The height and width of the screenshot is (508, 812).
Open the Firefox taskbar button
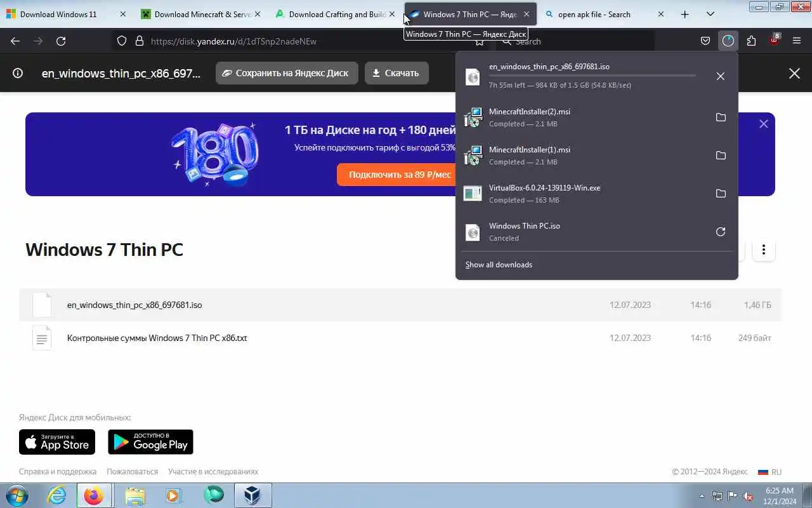point(94,495)
